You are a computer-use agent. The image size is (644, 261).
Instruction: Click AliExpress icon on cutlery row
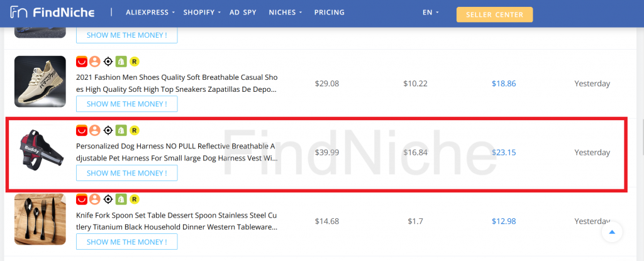point(82,200)
